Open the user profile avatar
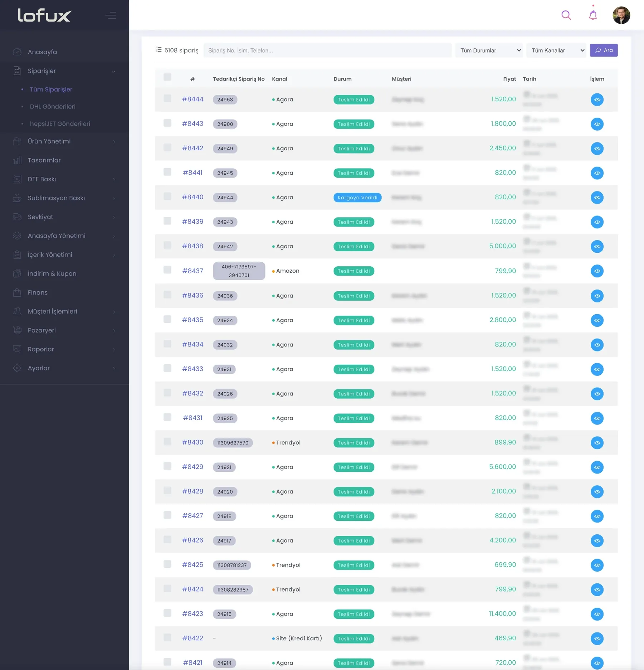644x670 pixels. (x=621, y=15)
